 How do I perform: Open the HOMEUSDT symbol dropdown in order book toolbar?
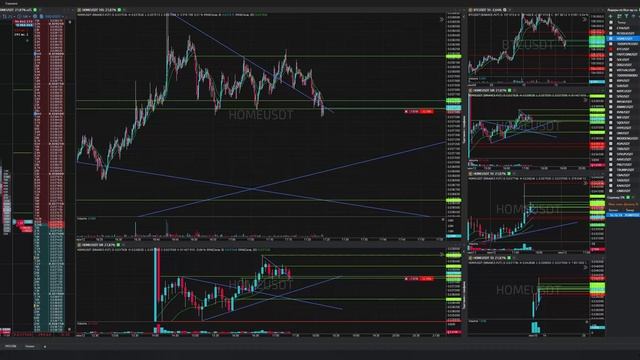click(x=53, y=16)
